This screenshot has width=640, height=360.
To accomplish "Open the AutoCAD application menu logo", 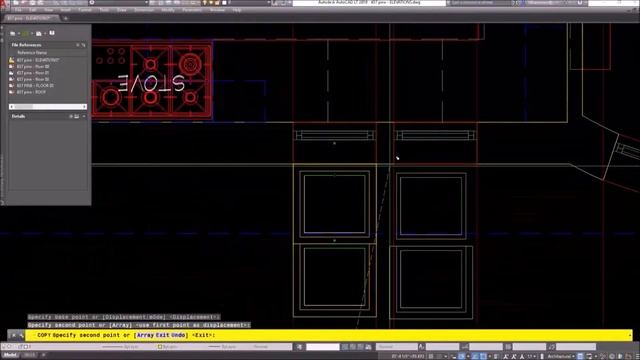I will [3, 3].
